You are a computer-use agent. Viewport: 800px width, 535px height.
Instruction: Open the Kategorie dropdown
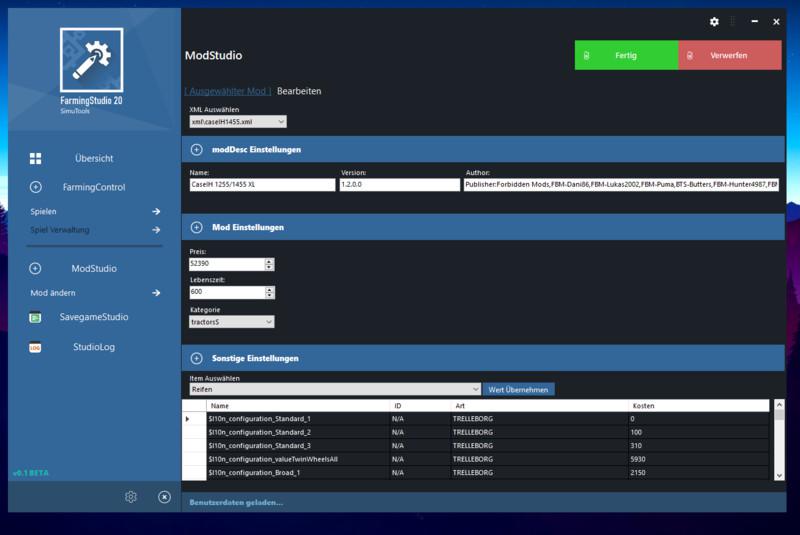coord(231,322)
